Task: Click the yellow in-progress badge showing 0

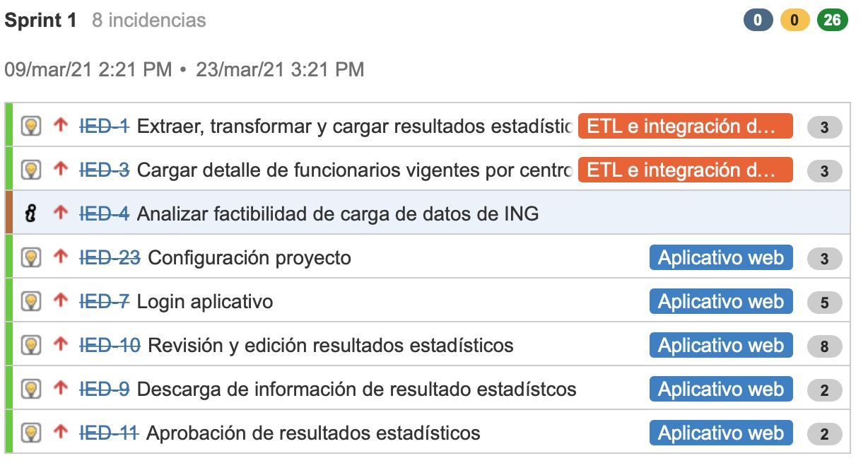Action: 795,21
